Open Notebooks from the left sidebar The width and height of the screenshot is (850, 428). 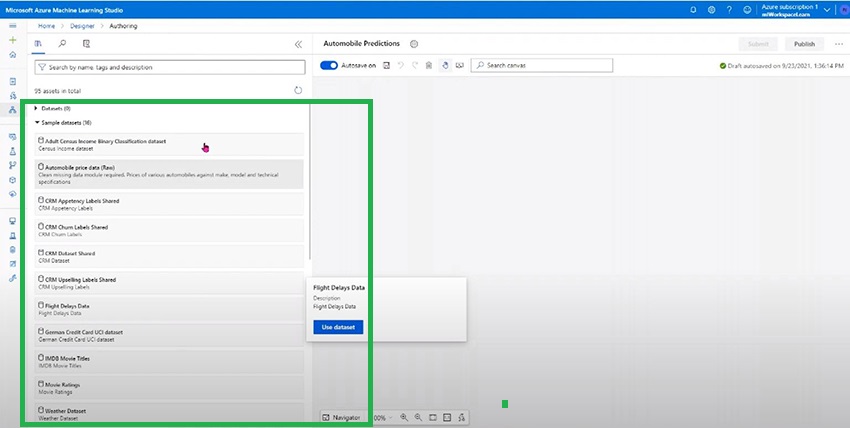pyautogui.click(x=12, y=81)
